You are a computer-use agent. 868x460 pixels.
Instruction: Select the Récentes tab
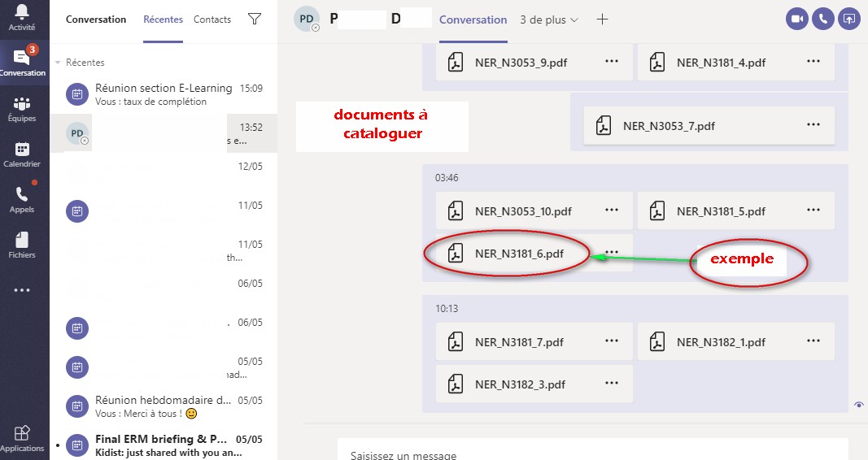(x=163, y=20)
